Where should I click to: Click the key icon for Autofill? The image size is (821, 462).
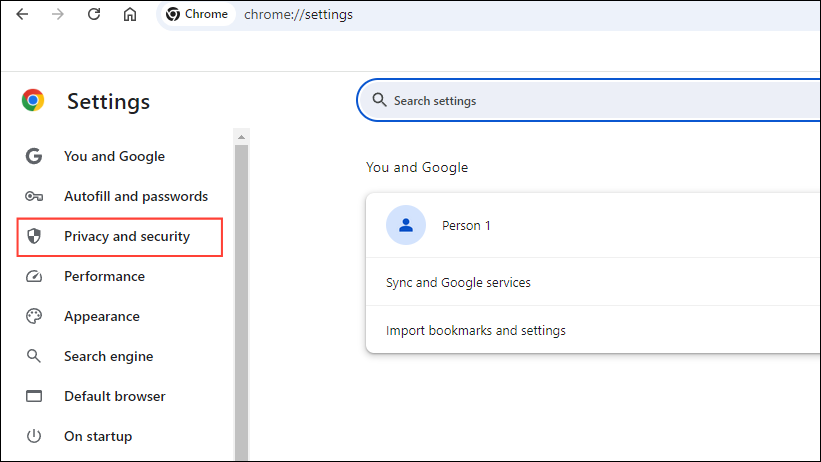coord(34,196)
